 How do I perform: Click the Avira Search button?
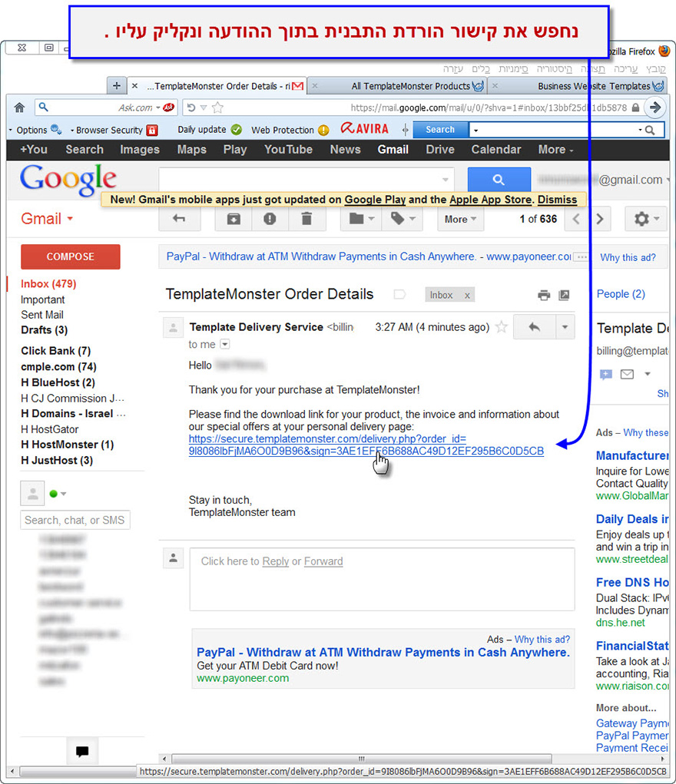click(x=440, y=130)
